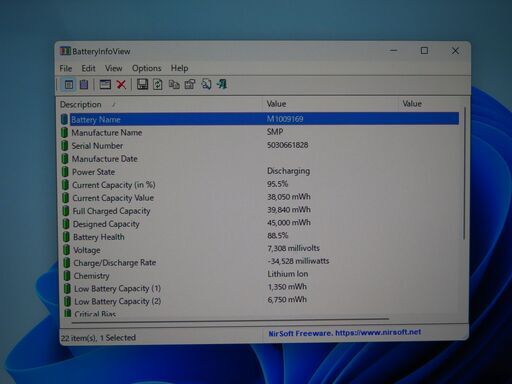Open the Help menu
The width and height of the screenshot is (512, 384).
point(180,68)
